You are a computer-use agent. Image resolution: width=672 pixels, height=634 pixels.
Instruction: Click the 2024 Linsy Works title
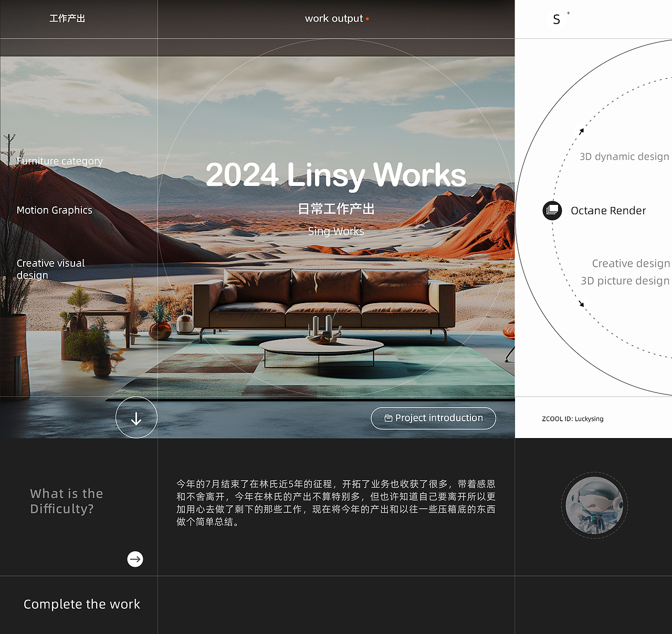[x=336, y=175]
